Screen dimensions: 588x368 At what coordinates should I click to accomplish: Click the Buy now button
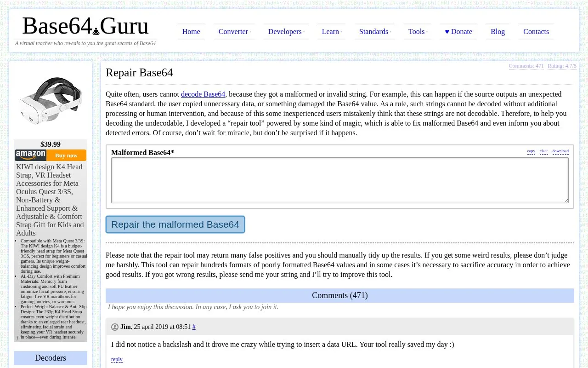(66, 155)
